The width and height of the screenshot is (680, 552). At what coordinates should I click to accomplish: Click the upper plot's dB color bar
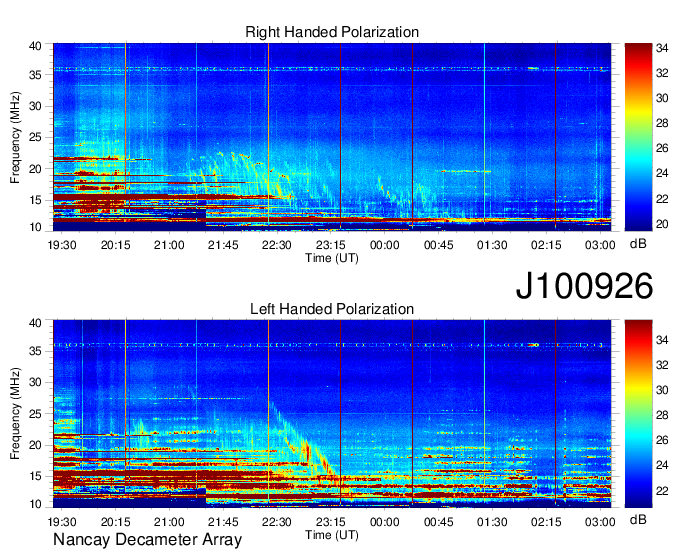click(x=638, y=137)
